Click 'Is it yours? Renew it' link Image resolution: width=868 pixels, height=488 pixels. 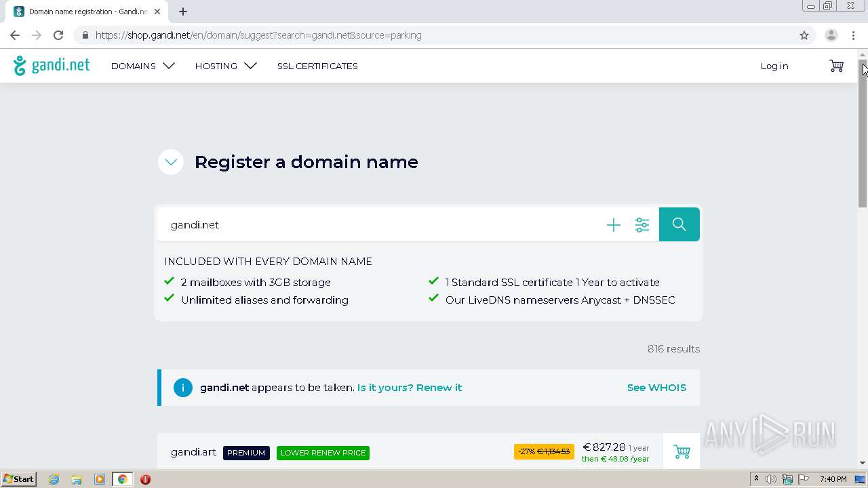(x=410, y=388)
